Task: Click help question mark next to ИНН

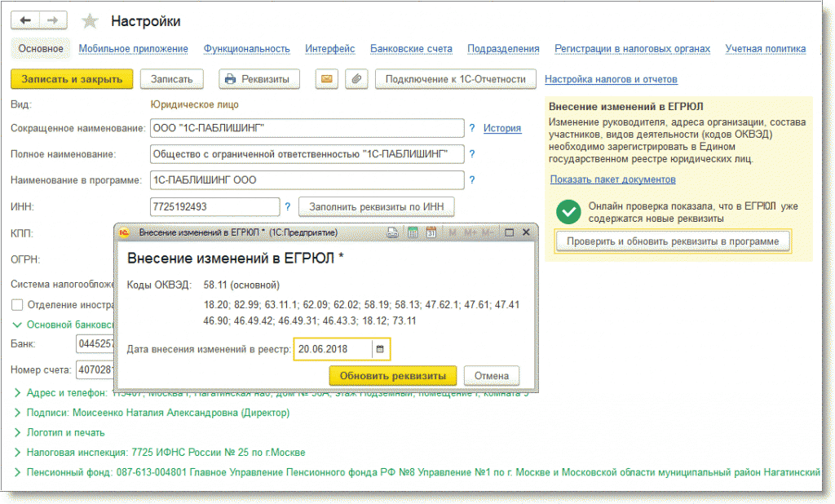Action: click(x=287, y=206)
